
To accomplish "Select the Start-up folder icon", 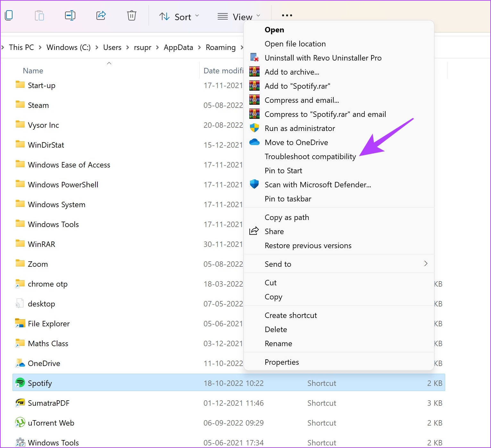I will coord(20,85).
